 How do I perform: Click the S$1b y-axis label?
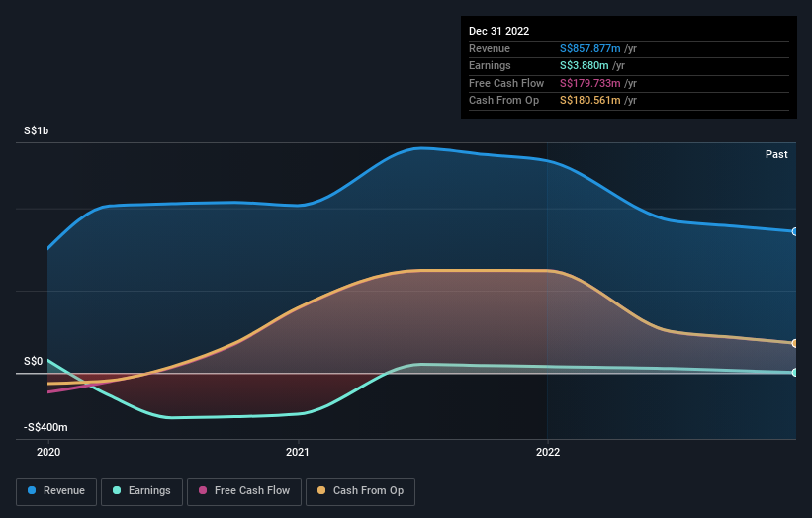(37, 130)
